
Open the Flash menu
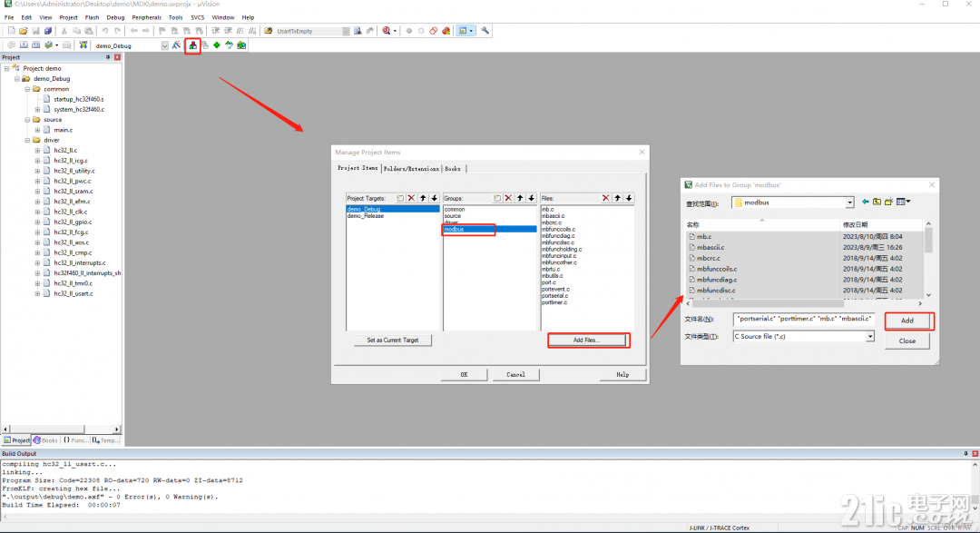[92, 17]
